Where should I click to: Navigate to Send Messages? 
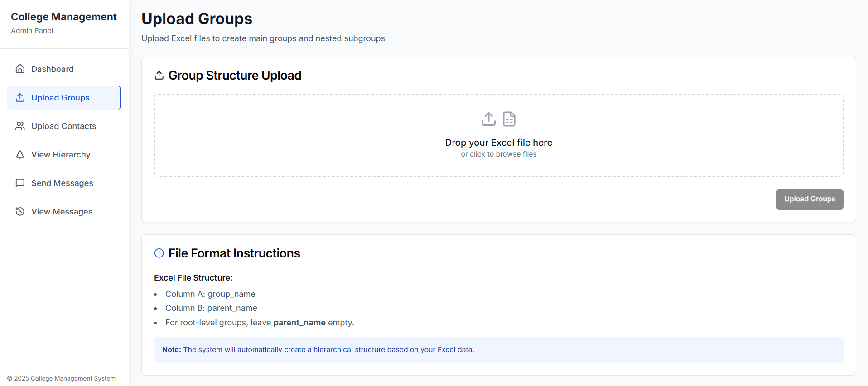coord(64,183)
